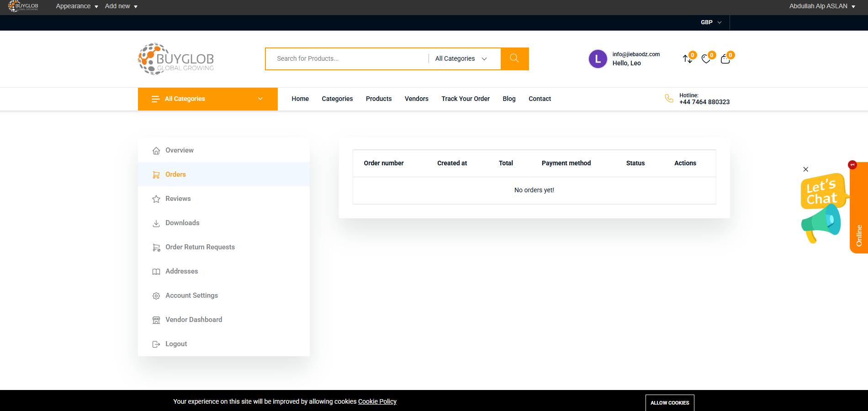The width and height of the screenshot is (868, 411).
Task: Expand the orange All Categories menu
Action: [x=208, y=99]
